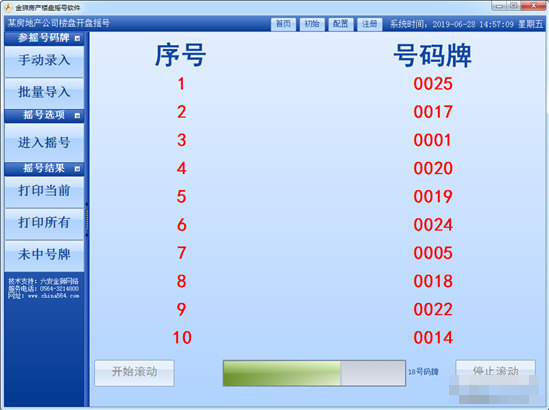Select number plate 0020

[x=433, y=168]
